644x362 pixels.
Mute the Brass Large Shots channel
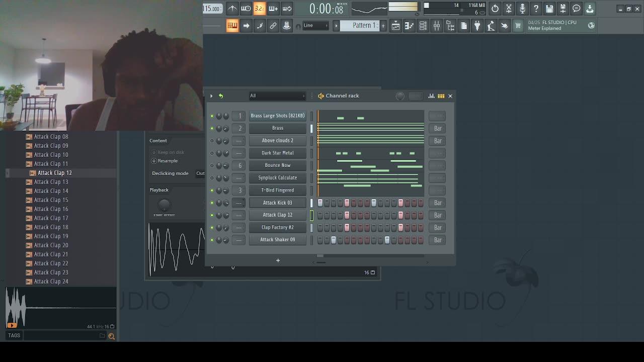click(x=212, y=116)
